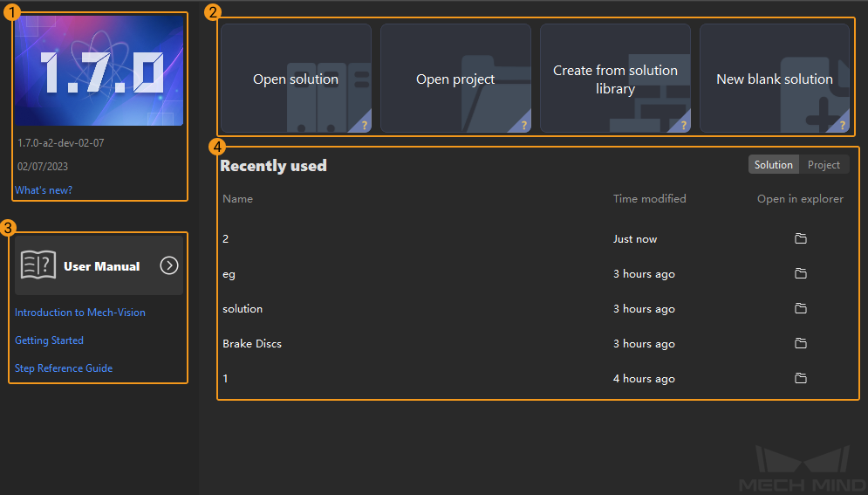Click help icon on Create from solution library
Screen dimensions: 868x495
(x=683, y=126)
